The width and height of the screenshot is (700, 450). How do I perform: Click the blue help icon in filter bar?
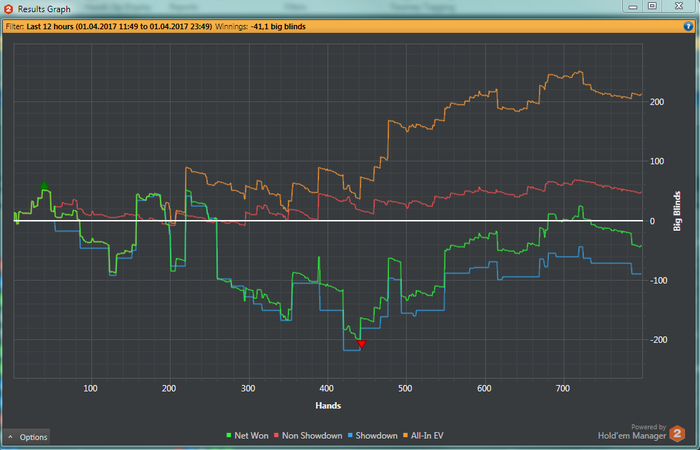[x=688, y=26]
